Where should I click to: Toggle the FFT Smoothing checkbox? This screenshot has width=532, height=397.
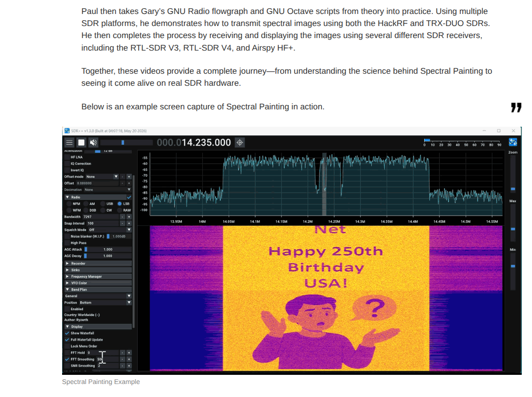tap(67, 359)
